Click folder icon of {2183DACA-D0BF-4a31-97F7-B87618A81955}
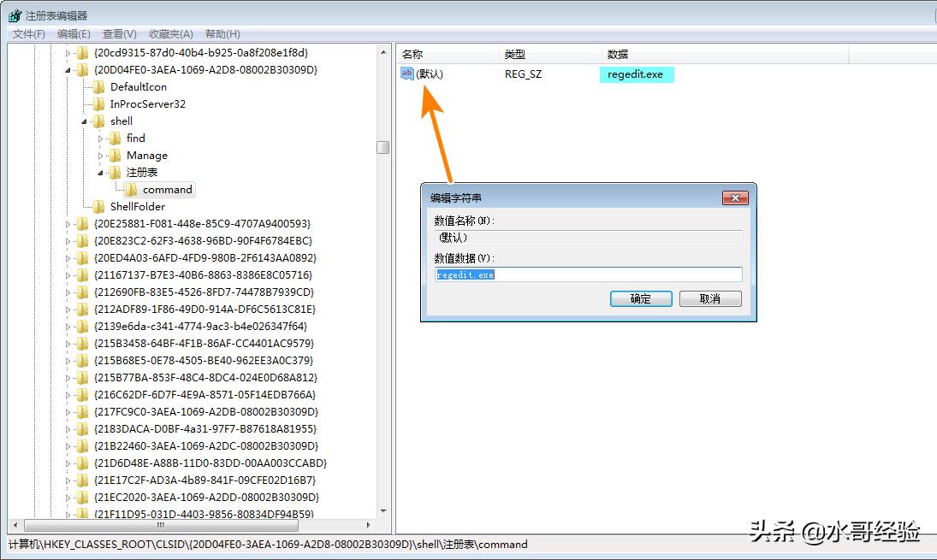Screen dimensions: 937x560 [82, 429]
